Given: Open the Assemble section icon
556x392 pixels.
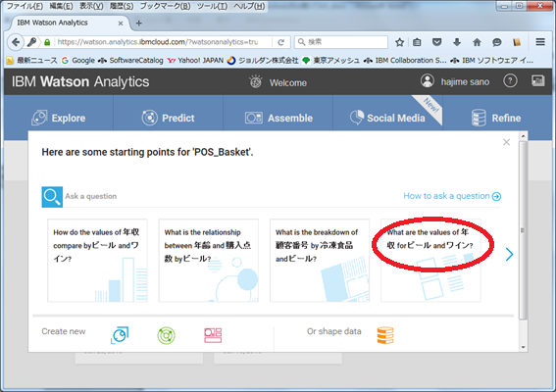Looking at the screenshot, I should pyautogui.click(x=254, y=118).
